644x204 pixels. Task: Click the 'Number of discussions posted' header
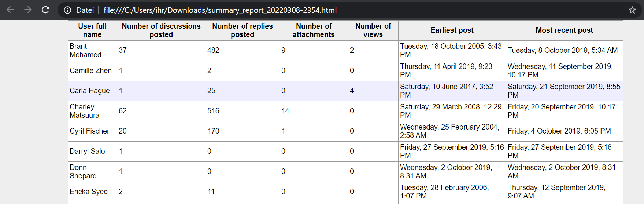161,30
